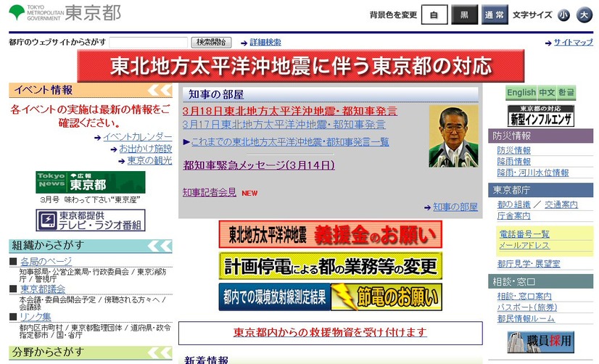The width and height of the screenshot is (599, 364).
Task: Open the 東京の観光 link
Action: point(149,160)
